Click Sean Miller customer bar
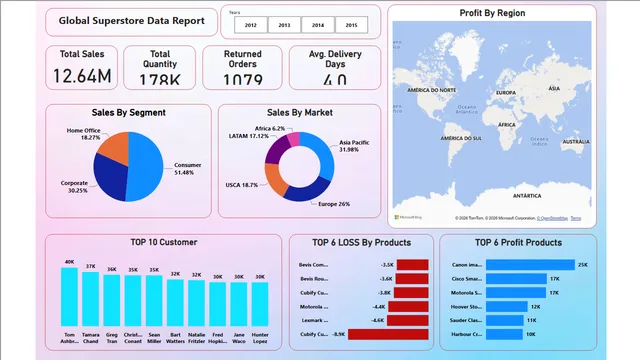Screen dimensions: 640x360 click(x=154, y=300)
